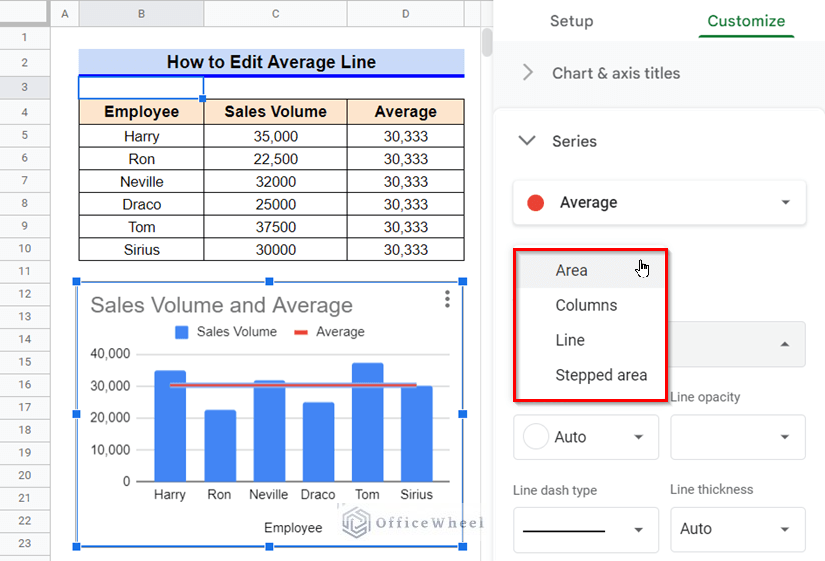Screen dimensions: 825x561
Task: Select the 35,000 sales cell
Action: point(275,136)
